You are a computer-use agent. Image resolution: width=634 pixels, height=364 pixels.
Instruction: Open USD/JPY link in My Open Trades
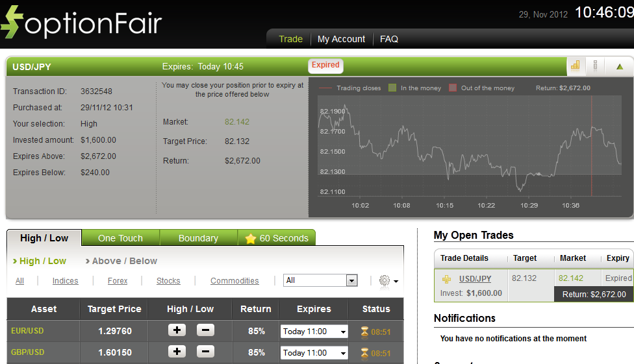click(475, 279)
